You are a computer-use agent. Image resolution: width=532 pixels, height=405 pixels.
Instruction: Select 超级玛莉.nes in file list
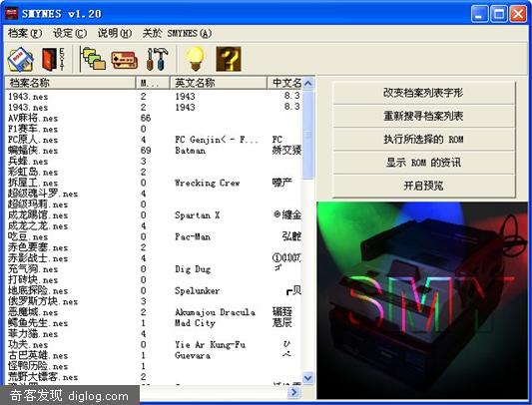(38, 204)
